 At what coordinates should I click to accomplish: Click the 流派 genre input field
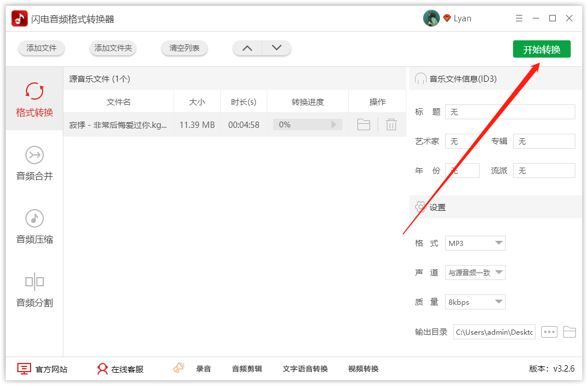544,171
